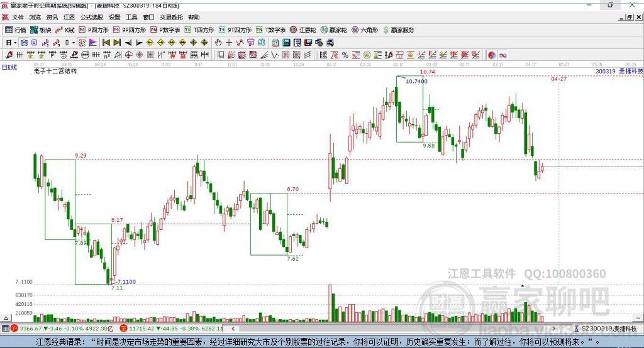Open the 资讯 menu
The width and height of the screenshot is (644, 348).
pyautogui.click(x=52, y=17)
